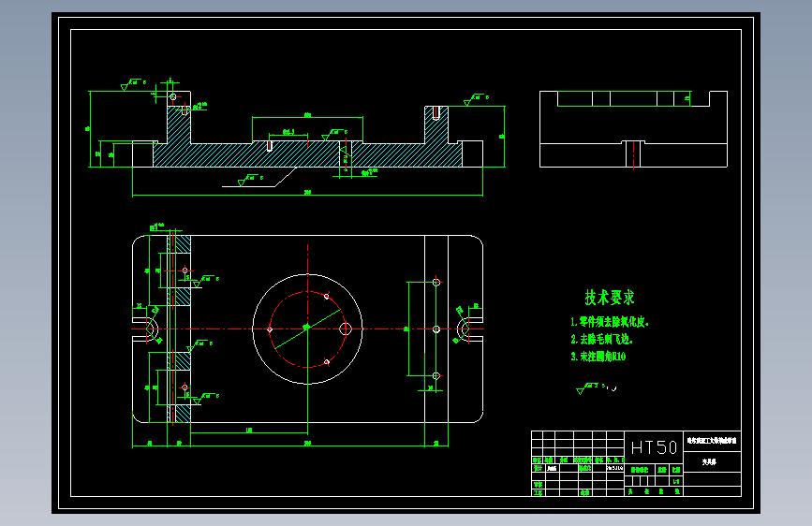Select the 技术要求 heading text
Screen dimensions: 812x526
click(610, 298)
